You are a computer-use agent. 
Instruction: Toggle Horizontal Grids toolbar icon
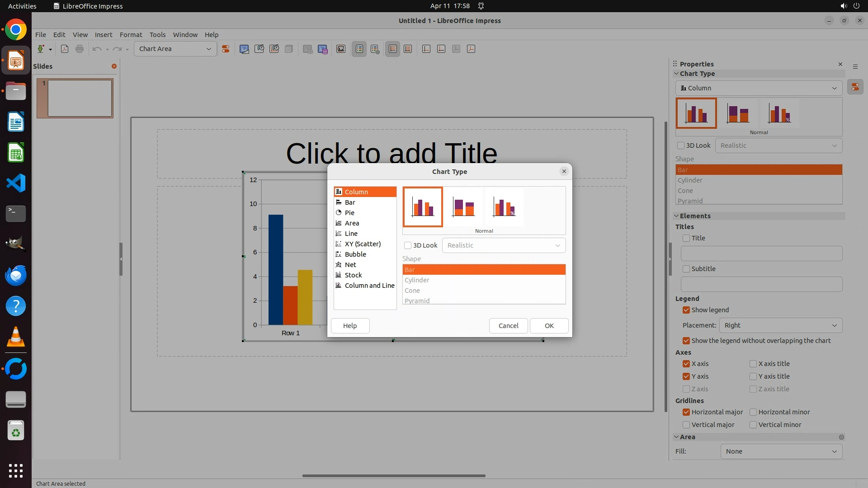click(393, 49)
